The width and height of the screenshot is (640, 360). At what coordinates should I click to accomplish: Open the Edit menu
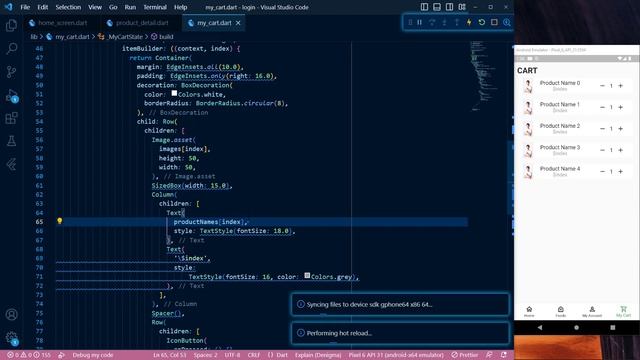[42, 7]
